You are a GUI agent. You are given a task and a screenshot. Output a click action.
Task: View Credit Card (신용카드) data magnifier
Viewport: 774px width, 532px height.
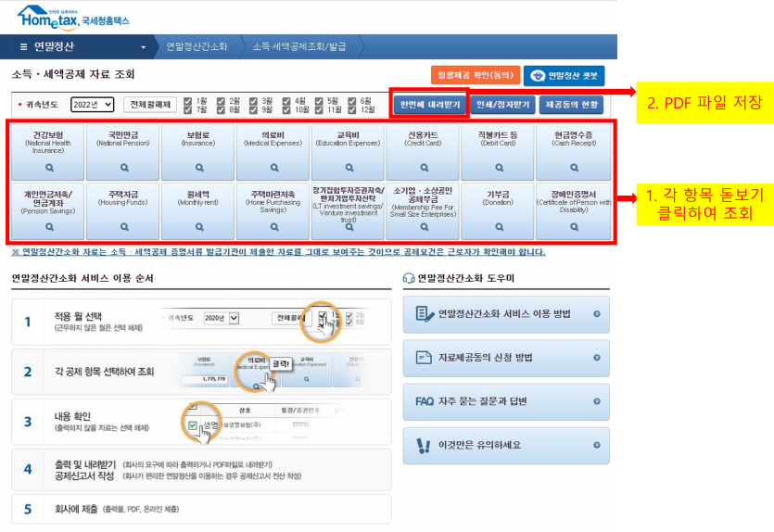[x=423, y=170]
